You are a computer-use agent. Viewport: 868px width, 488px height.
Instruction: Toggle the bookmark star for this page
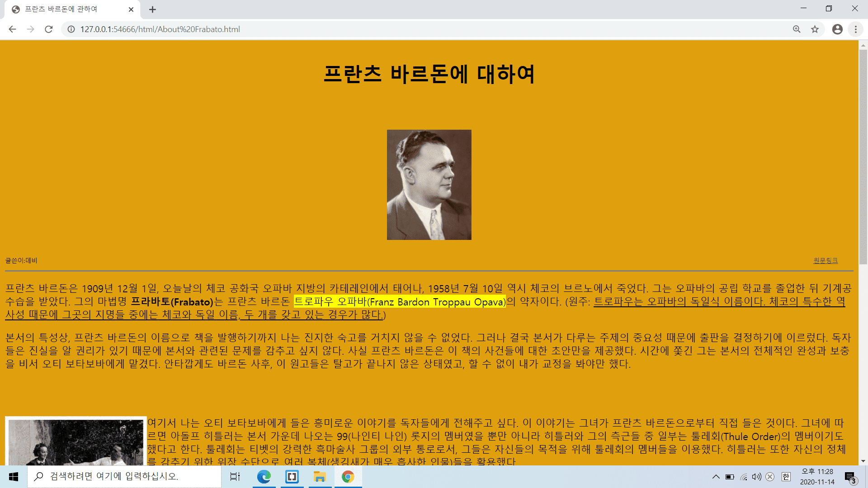point(815,29)
